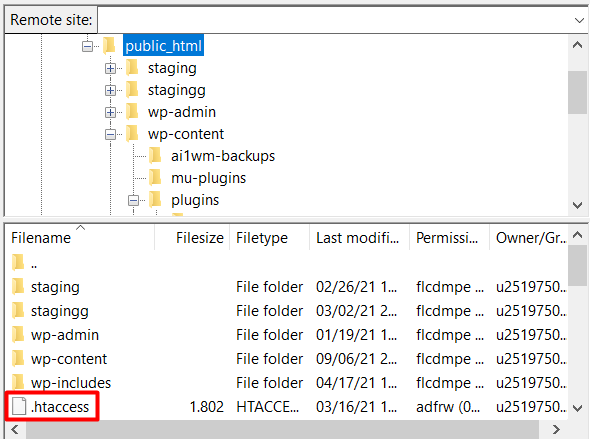Viewport: 590px width, 439px height.
Task: Click the tree panel scroll down arrow
Action: [577, 205]
